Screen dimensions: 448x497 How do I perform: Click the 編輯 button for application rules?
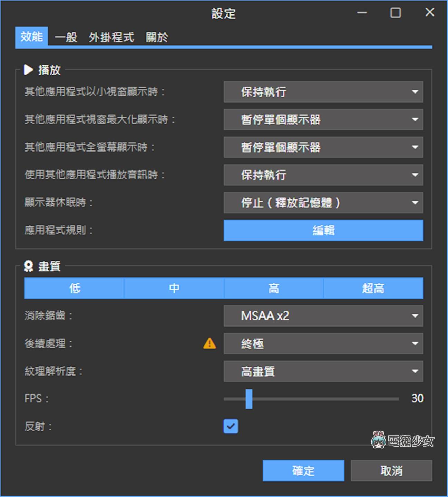[x=323, y=230]
